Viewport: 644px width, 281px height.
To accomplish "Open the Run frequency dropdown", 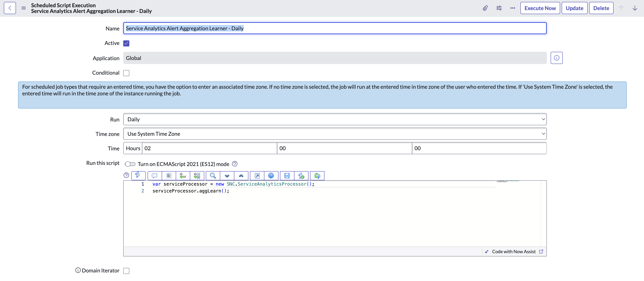I will point(335,119).
